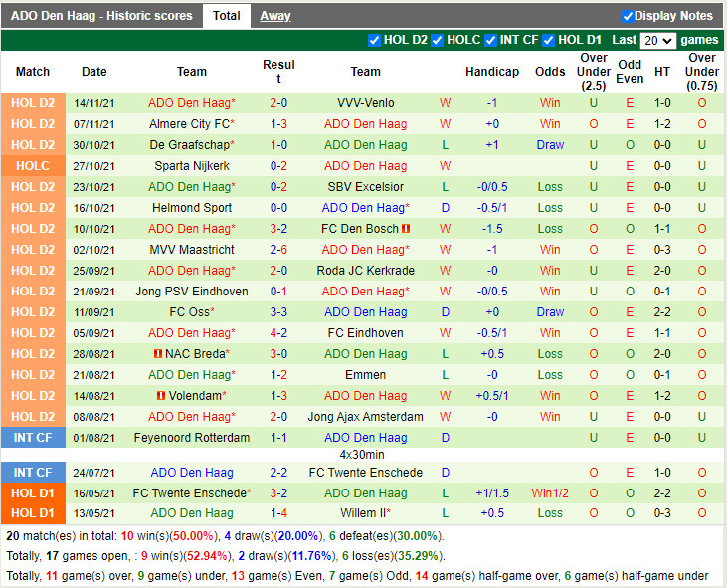Viewport: 727px width, 588px height.
Task: Open Helmond Sport team link
Action: pyautogui.click(x=192, y=208)
